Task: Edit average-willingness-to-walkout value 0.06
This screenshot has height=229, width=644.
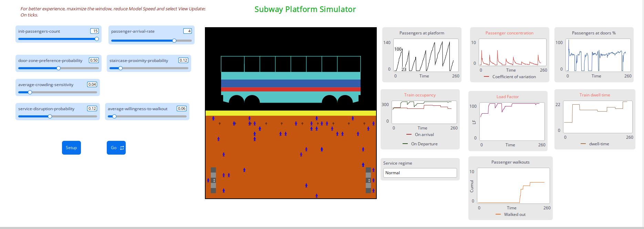Action: click(x=181, y=108)
